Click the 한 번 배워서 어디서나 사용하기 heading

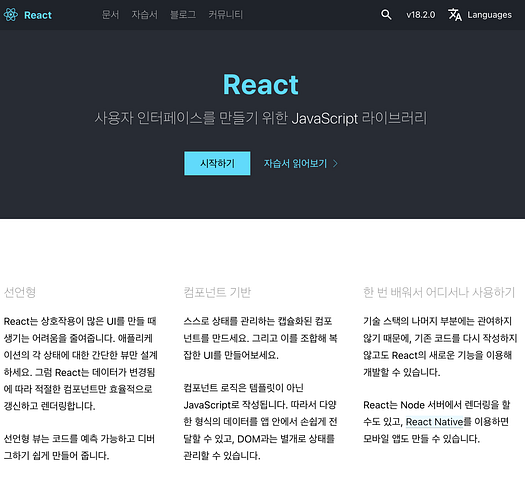pos(439,292)
